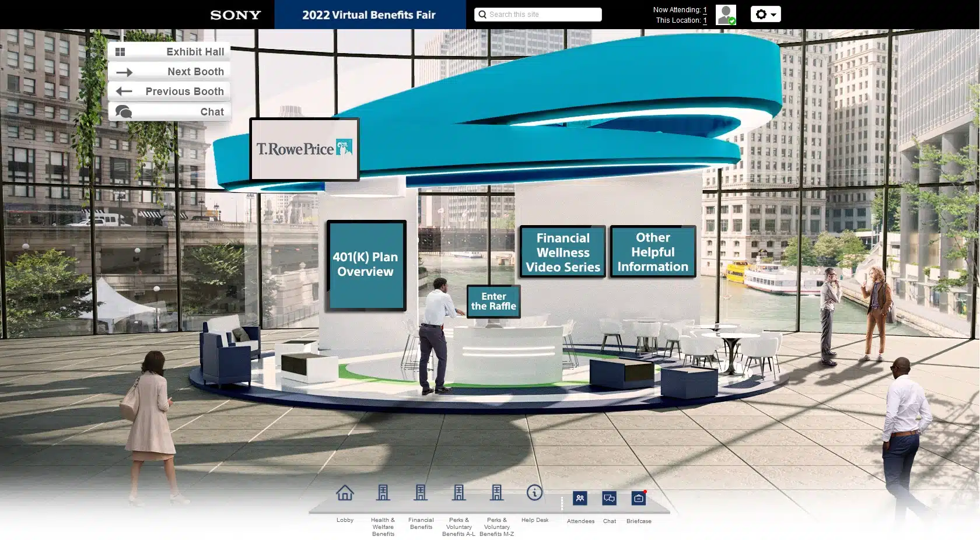Open Health & Welfare Benefits building icon
980x540 pixels.
(383, 493)
